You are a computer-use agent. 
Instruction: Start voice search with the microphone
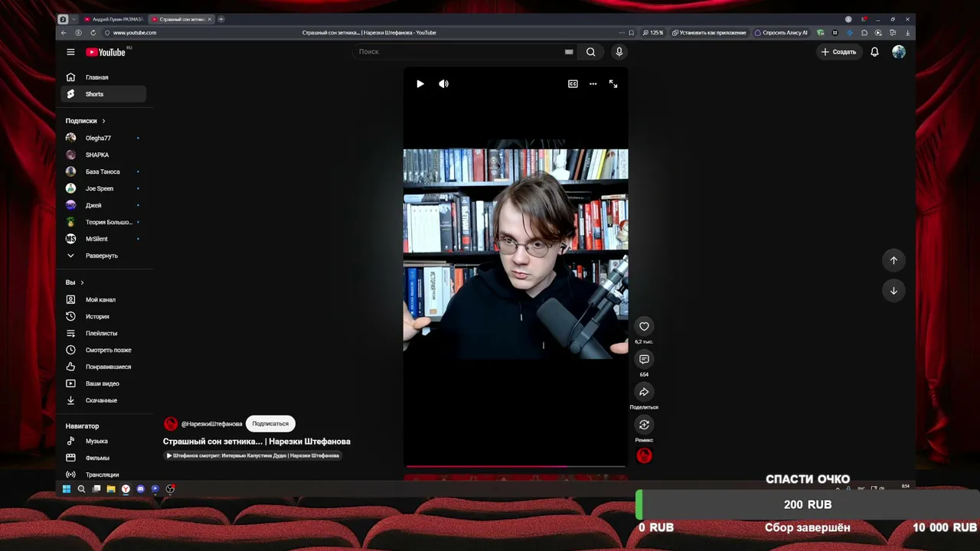[x=619, y=52]
